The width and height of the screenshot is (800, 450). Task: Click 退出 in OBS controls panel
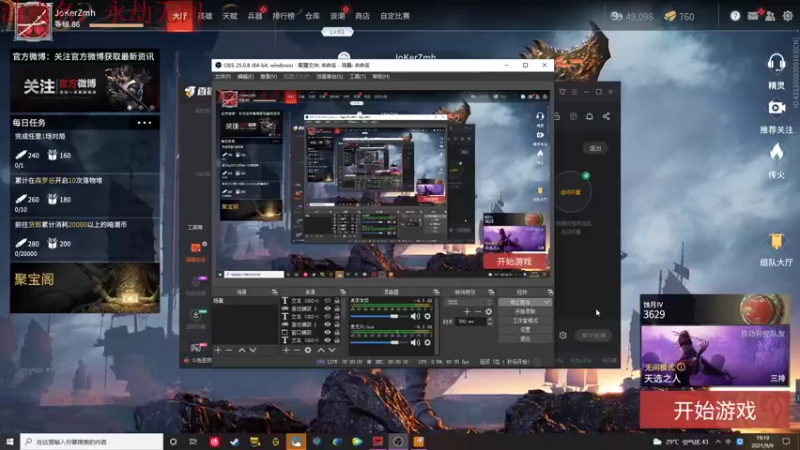[x=525, y=339]
